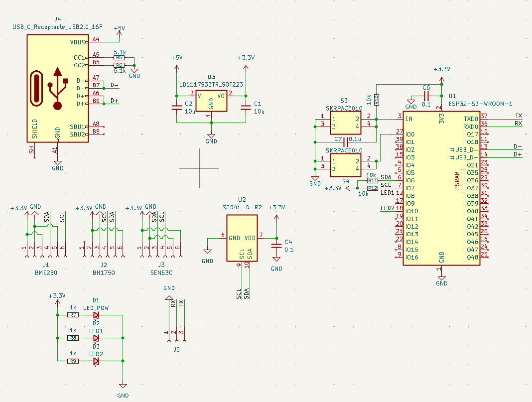Click the LED_POW value text
This screenshot has width=532, height=402.
96,308
